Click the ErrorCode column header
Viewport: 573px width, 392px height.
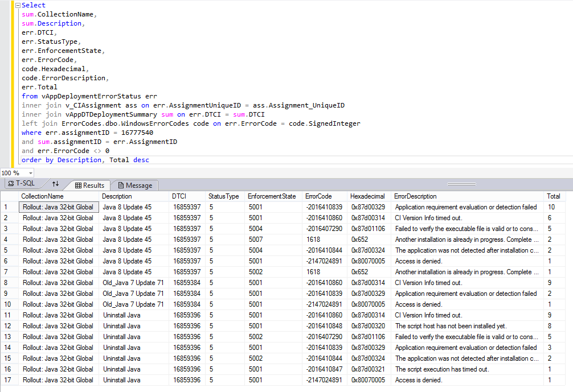tap(318, 196)
